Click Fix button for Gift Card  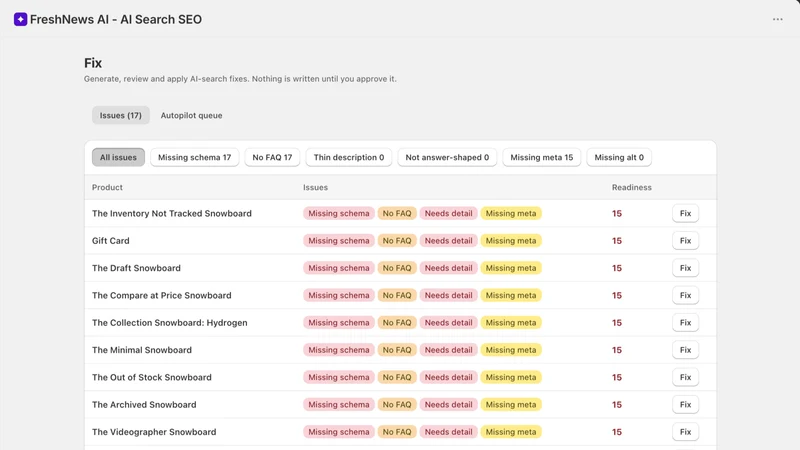point(685,241)
